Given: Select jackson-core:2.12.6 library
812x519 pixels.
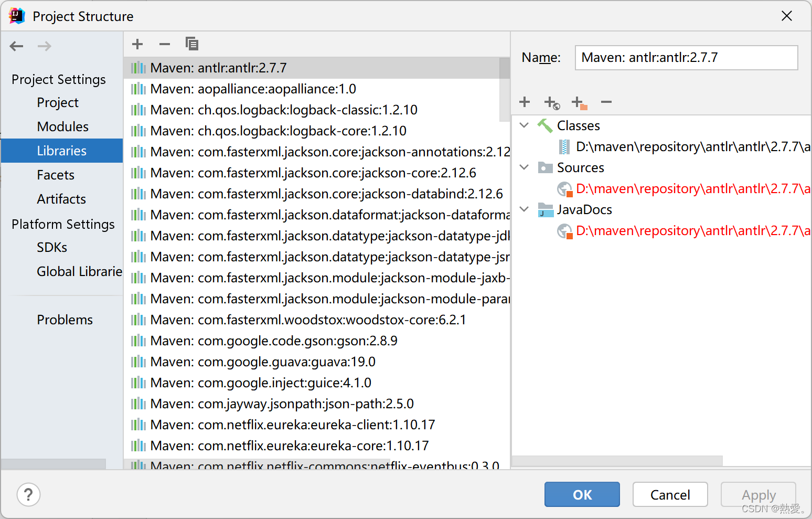Looking at the screenshot, I should 317,173.
